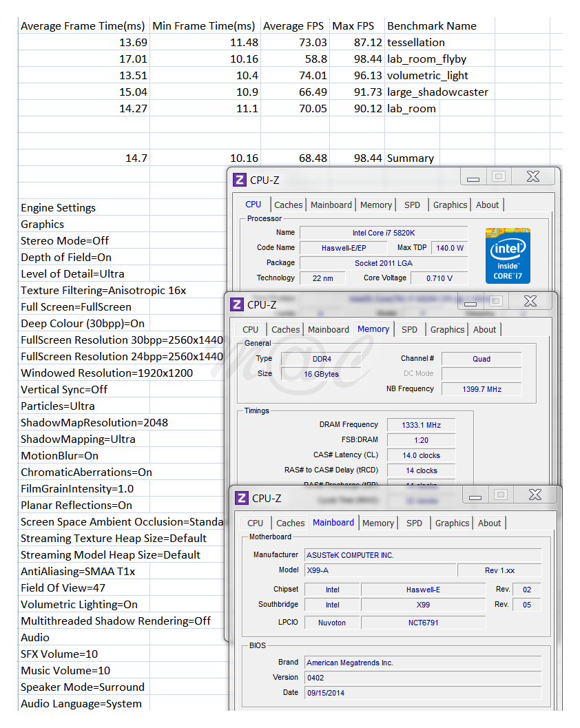580x728 pixels.
Task: Select the active Memory tab in middle window
Action: (x=373, y=329)
